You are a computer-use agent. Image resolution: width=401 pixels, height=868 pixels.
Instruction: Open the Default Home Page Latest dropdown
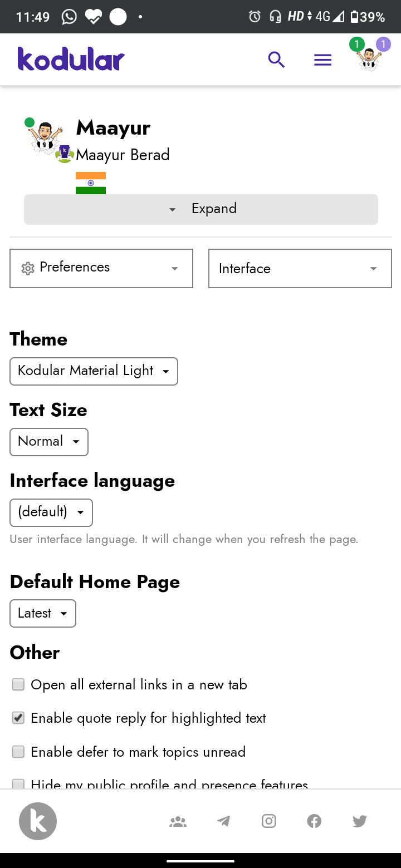43,613
